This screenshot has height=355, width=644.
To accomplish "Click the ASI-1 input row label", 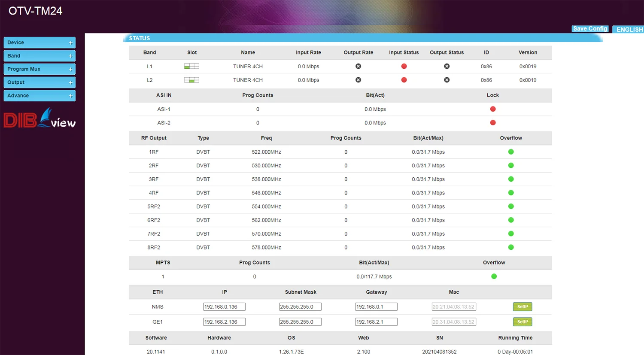I will [164, 109].
